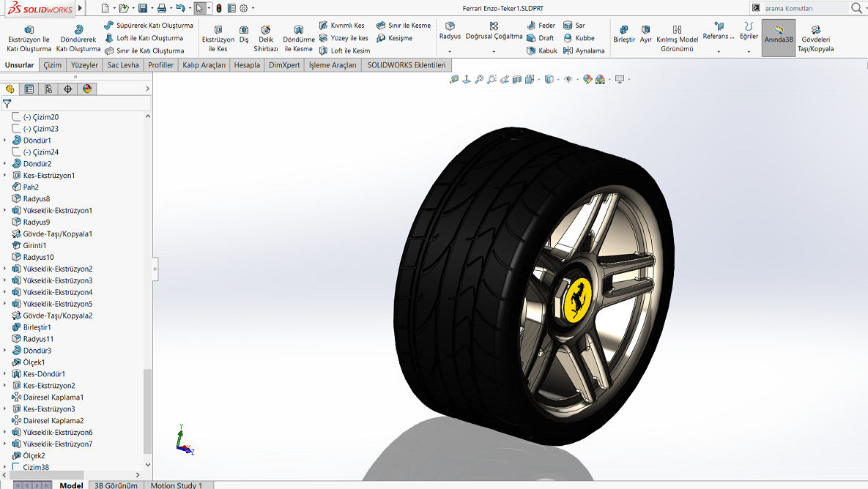Switch to the Yüzeyler tab

[x=84, y=65]
